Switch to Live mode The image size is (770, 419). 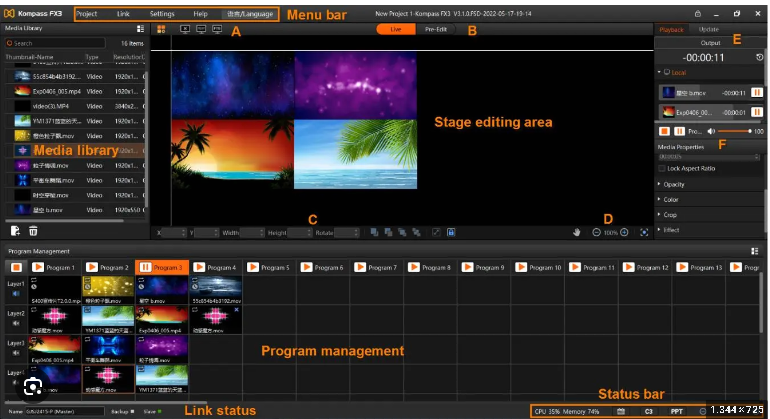click(x=396, y=29)
